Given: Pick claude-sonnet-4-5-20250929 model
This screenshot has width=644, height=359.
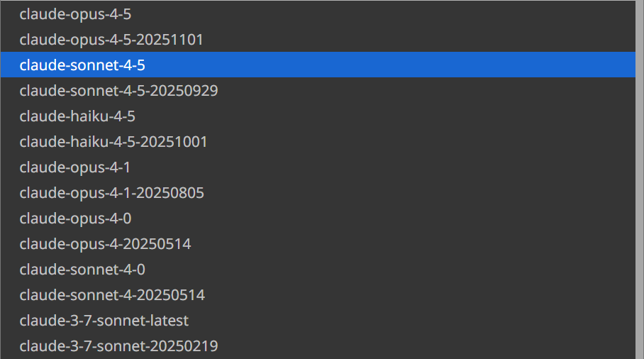Looking at the screenshot, I should (118, 90).
